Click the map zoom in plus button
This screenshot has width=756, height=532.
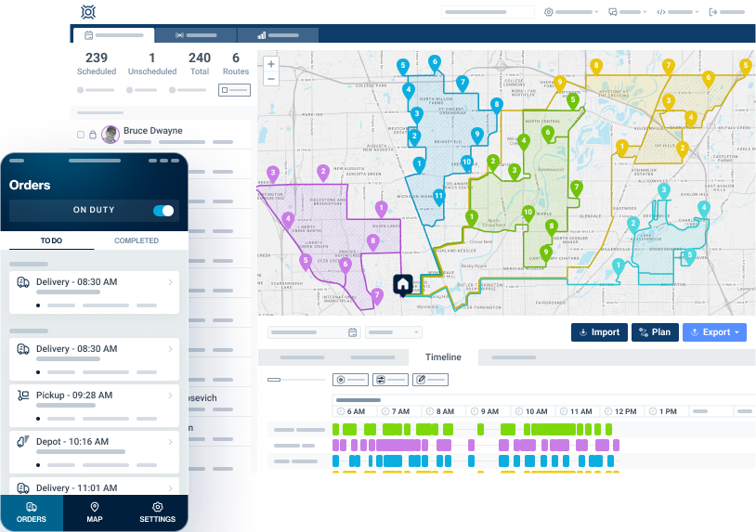tap(271, 64)
